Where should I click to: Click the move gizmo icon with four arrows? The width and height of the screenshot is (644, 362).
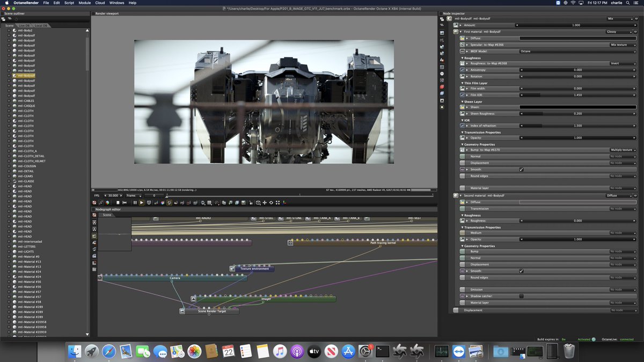tap(265, 203)
